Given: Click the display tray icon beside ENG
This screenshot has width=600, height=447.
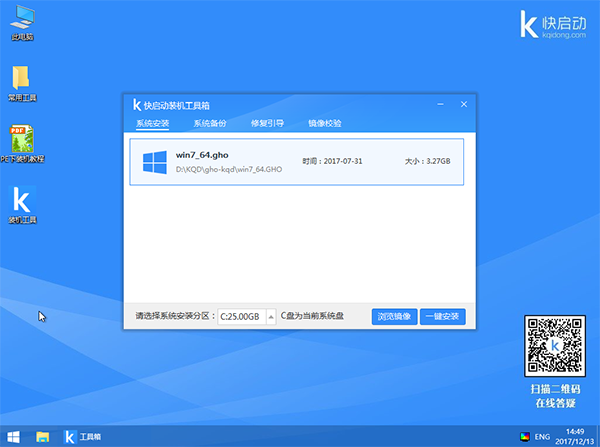Looking at the screenshot, I should pyautogui.click(x=524, y=437).
